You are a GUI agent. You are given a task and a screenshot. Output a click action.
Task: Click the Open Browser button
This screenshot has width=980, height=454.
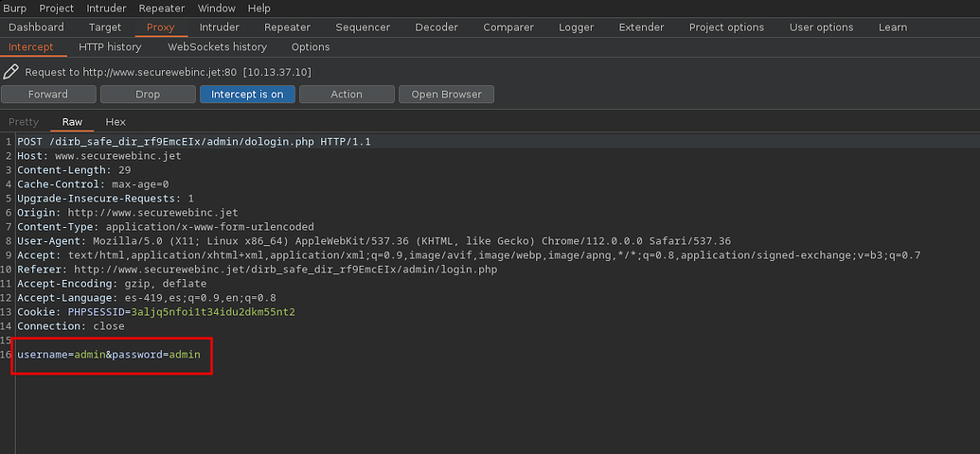point(446,95)
